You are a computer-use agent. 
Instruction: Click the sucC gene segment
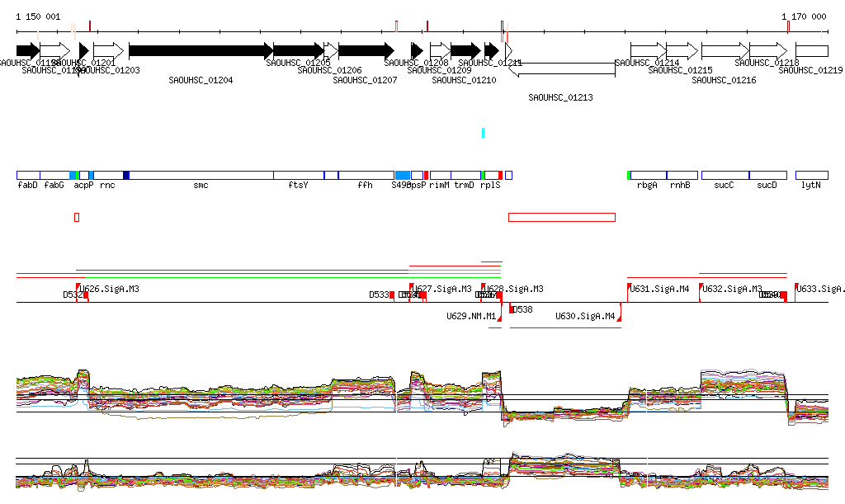click(x=724, y=176)
